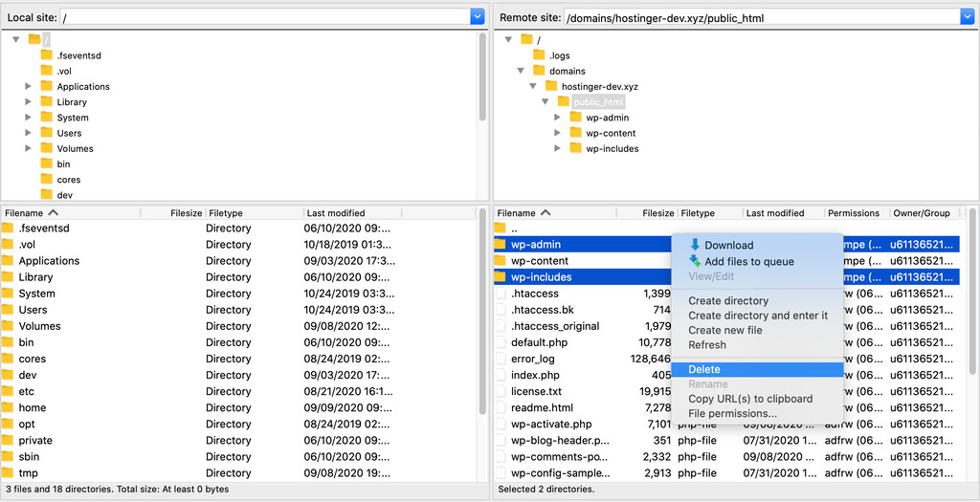Click the hostinger-dev.xyz folder icon in tree
980x502 pixels.
click(x=550, y=86)
